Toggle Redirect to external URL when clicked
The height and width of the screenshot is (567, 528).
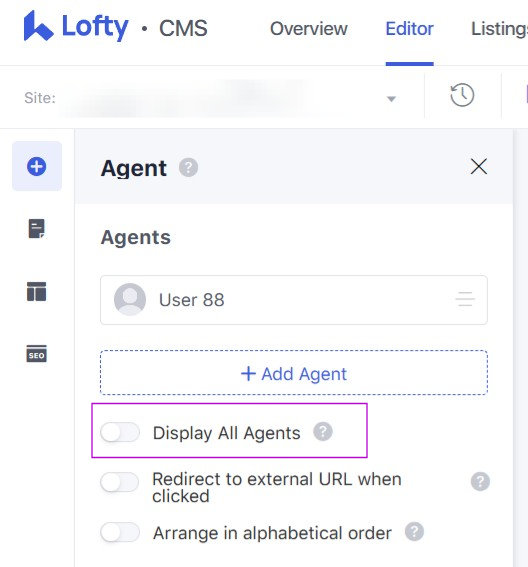click(120, 482)
